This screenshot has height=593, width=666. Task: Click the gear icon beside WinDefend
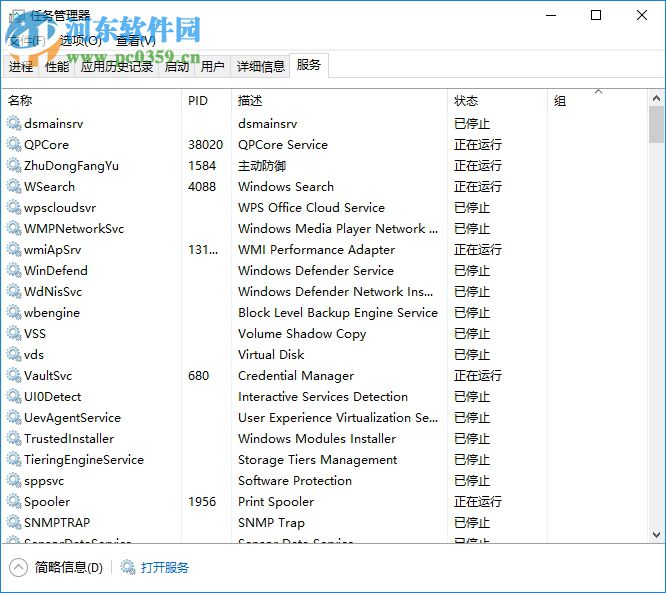tap(14, 271)
